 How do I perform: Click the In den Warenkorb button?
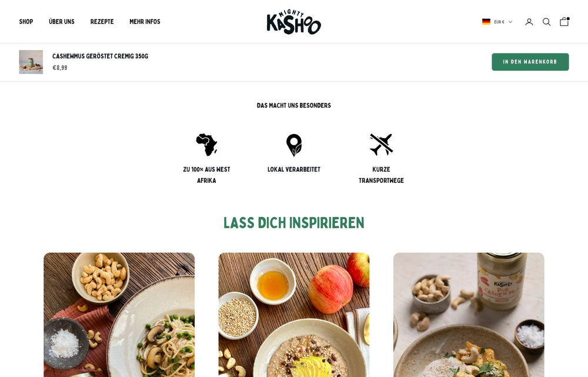point(530,62)
